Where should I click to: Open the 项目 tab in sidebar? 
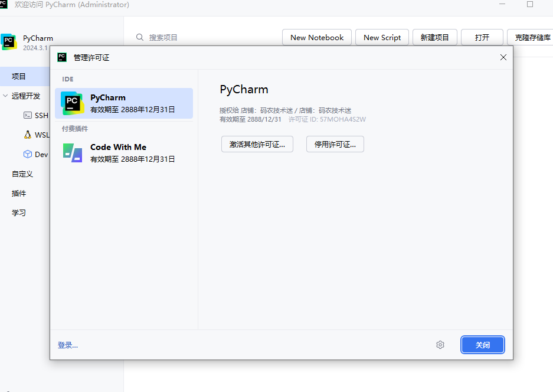(25, 76)
